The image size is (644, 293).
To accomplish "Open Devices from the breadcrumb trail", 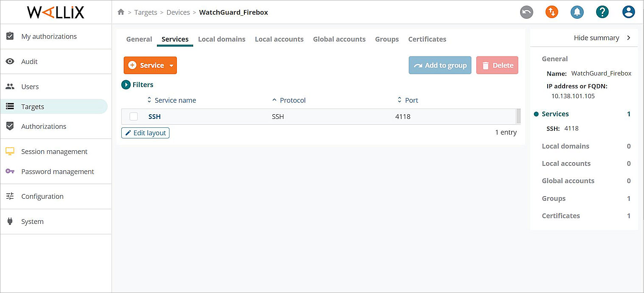I will coord(178,12).
